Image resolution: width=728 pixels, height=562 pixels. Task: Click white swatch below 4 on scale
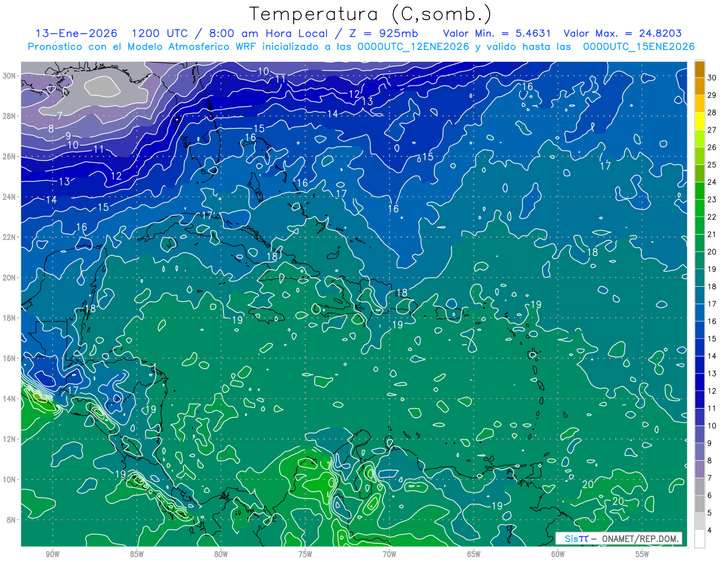pos(699,539)
